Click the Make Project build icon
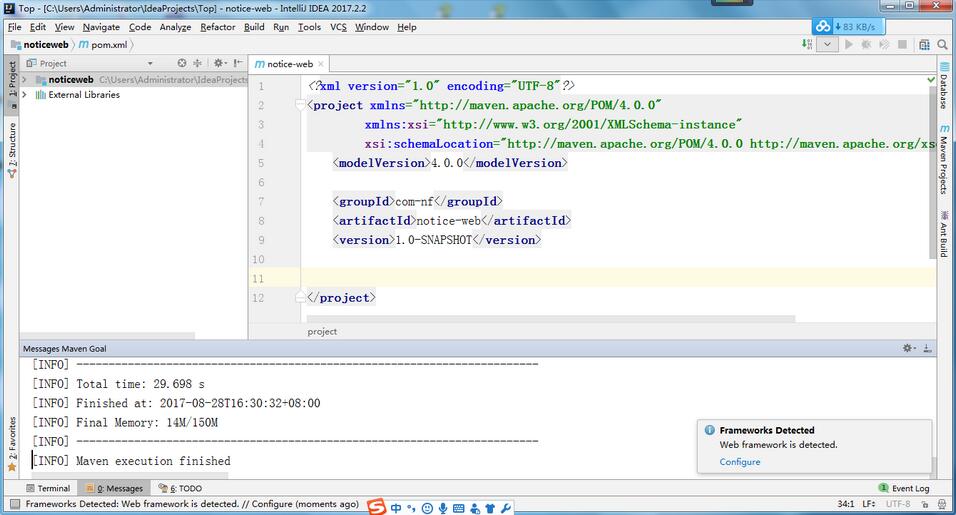956x515 pixels. (807, 44)
